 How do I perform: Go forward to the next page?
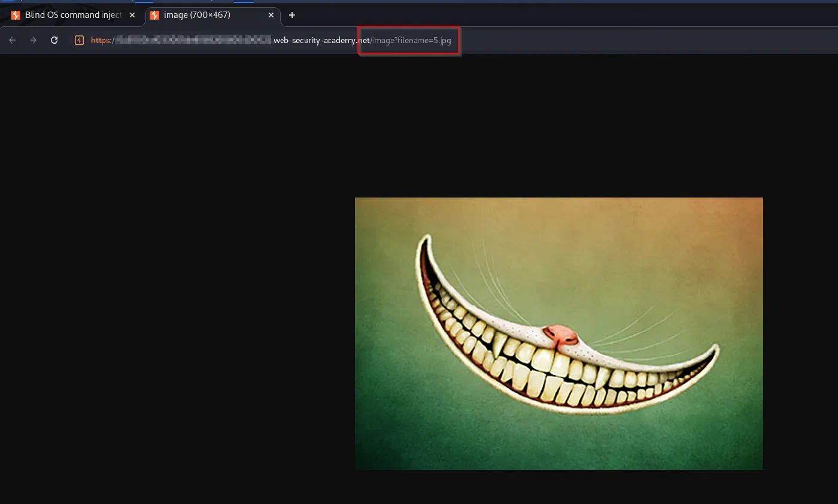tap(33, 40)
